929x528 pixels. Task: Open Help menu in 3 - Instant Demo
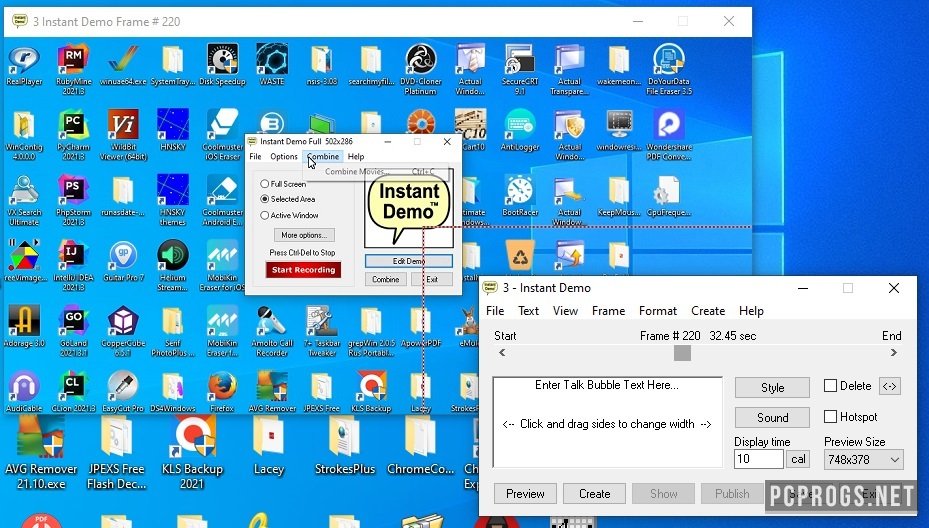(751, 311)
